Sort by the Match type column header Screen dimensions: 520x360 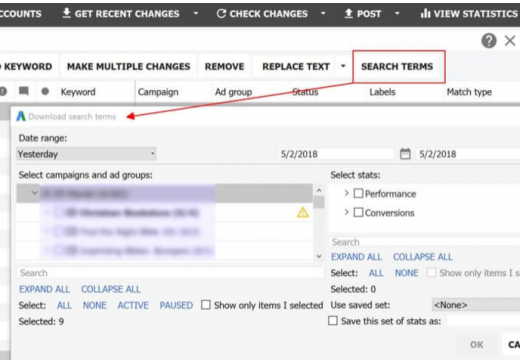[x=469, y=92]
